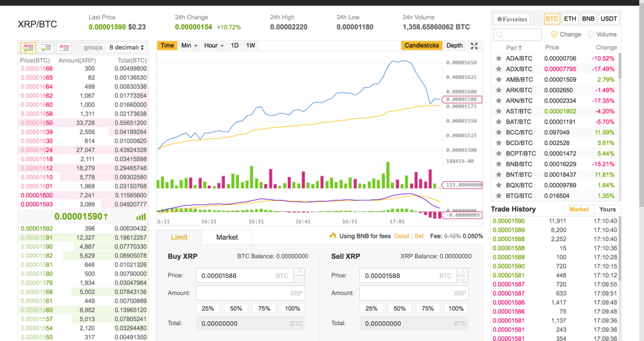Open BNB fee Detail link
This screenshot has width=644, height=341.
[x=401, y=236]
